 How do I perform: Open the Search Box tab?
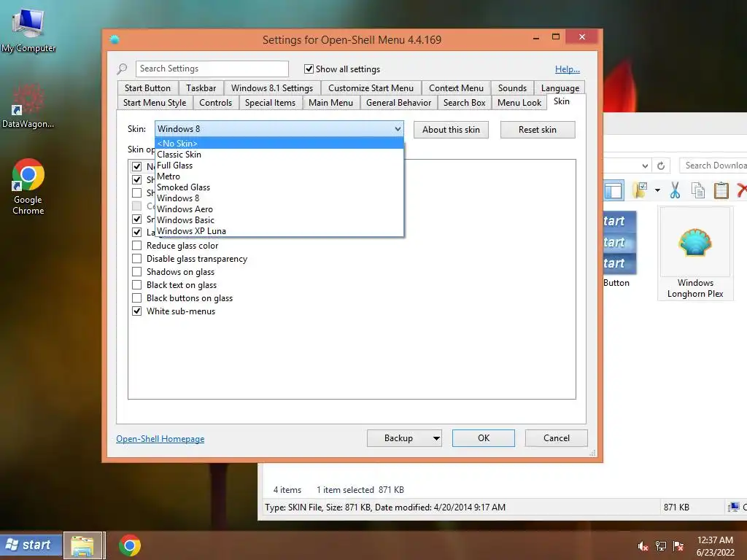tap(464, 103)
